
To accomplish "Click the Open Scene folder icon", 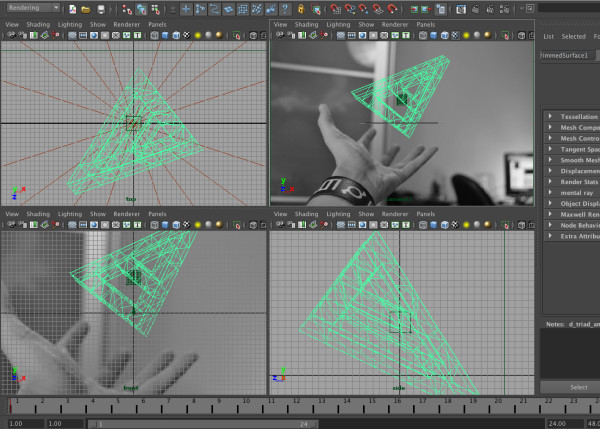I will point(86,9).
